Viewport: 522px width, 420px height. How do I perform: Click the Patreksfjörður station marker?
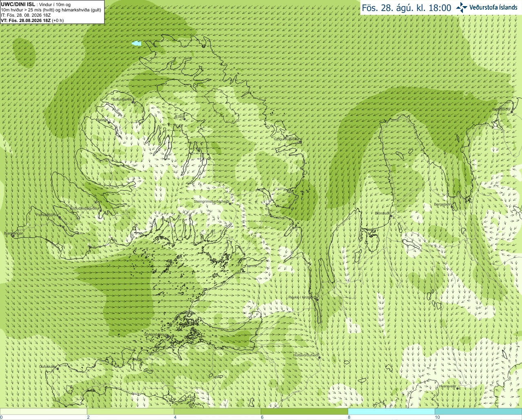click(60, 217)
